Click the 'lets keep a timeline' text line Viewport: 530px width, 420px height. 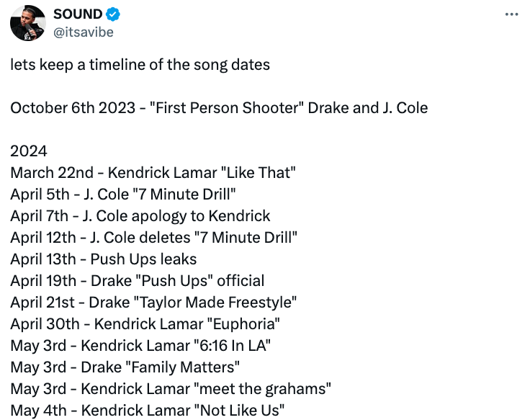coord(140,65)
